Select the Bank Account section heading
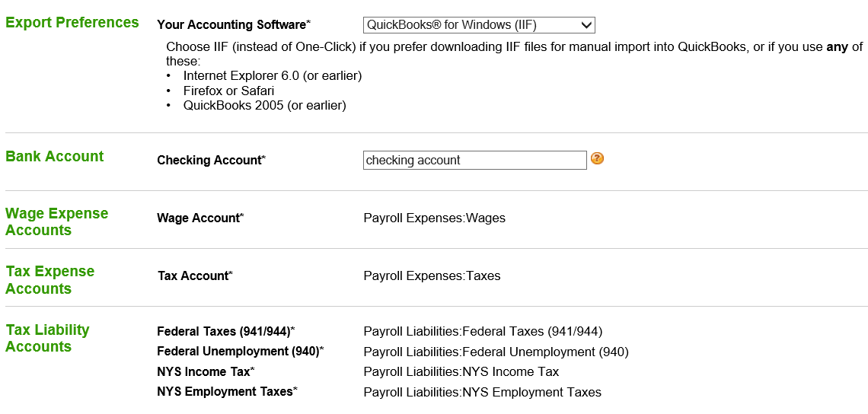Image resolution: width=868 pixels, height=414 pixels. coord(54,157)
